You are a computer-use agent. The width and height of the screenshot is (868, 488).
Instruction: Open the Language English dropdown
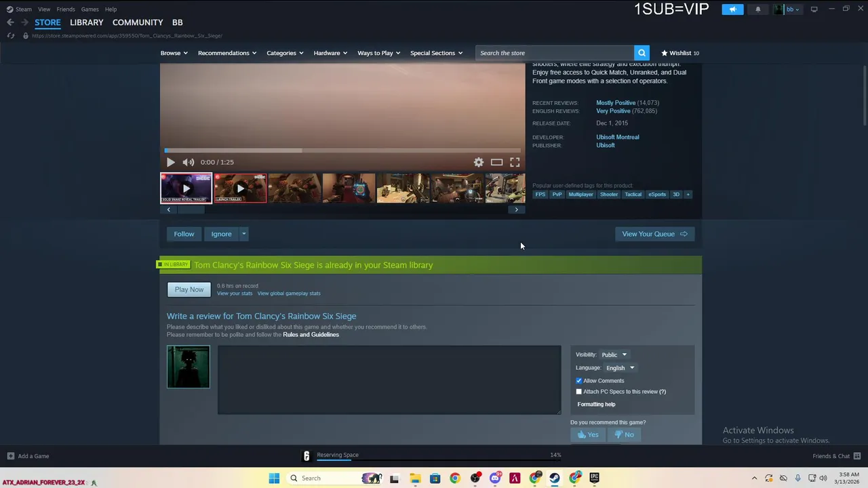point(620,368)
